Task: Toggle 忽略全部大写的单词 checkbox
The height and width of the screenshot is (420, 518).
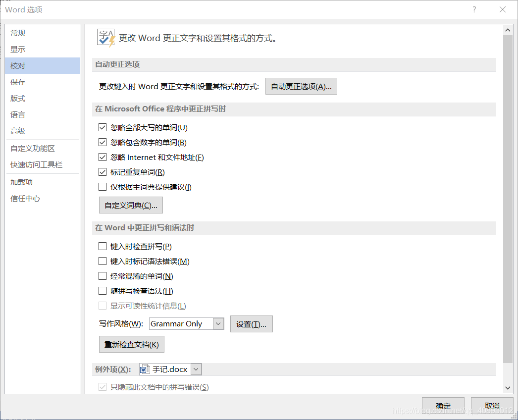Action: click(x=103, y=127)
